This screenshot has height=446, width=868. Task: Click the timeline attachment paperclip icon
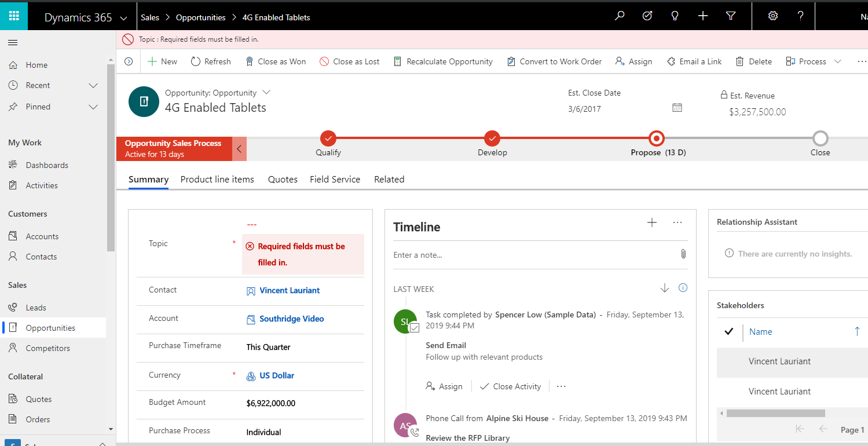pyautogui.click(x=683, y=254)
